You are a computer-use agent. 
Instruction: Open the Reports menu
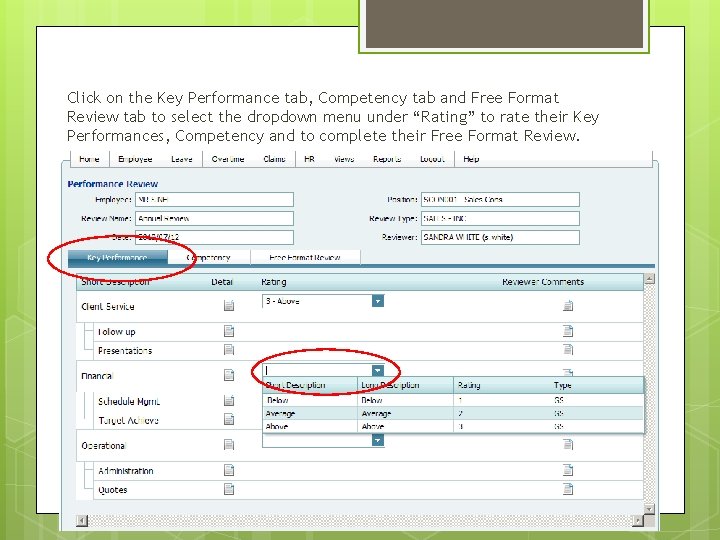click(387, 159)
